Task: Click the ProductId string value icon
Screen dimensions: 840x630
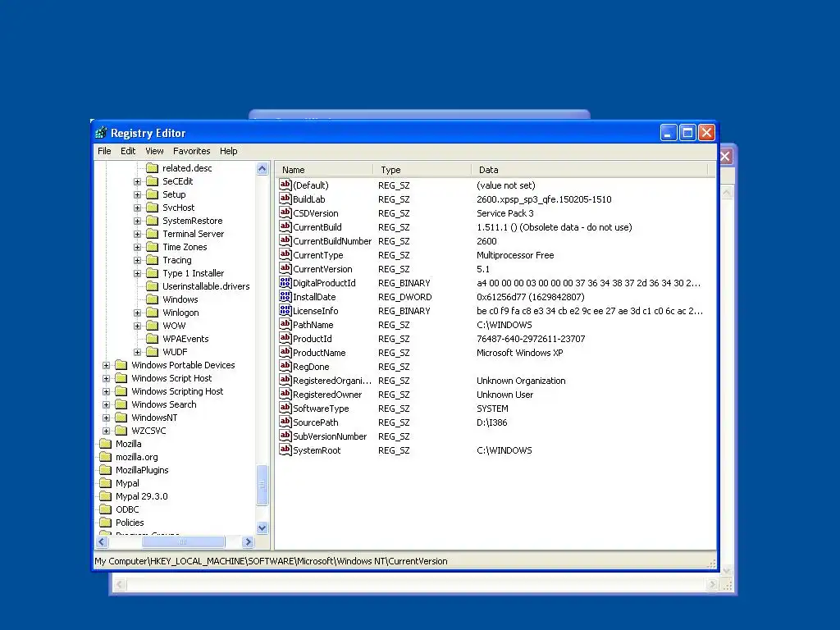Action: pyautogui.click(x=285, y=338)
